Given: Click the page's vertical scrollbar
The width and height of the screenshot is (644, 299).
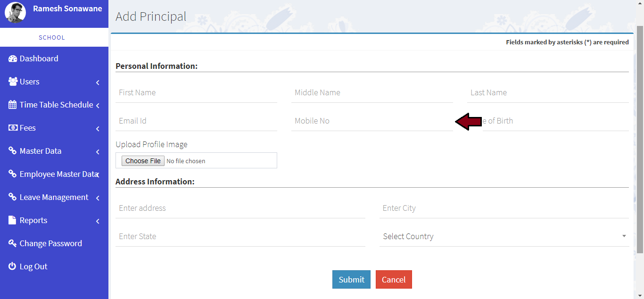Looking at the screenshot, I should point(640,141).
